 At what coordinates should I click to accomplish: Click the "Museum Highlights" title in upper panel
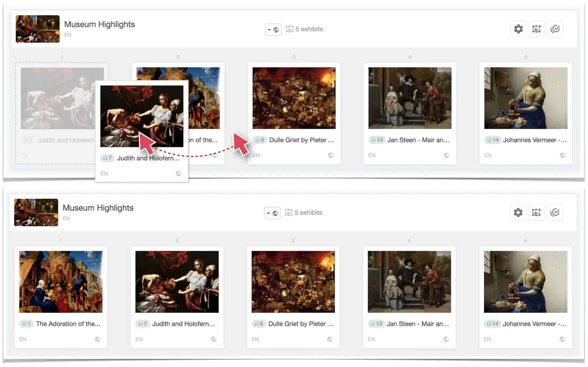pyautogui.click(x=99, y=24)
